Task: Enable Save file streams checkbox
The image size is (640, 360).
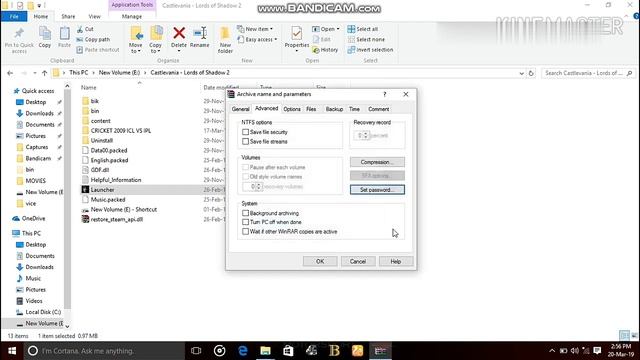Action: tap(245, 141)
